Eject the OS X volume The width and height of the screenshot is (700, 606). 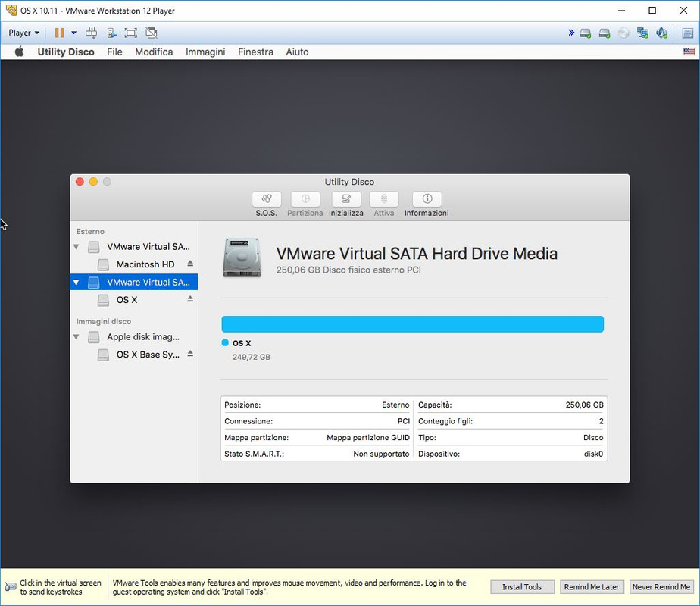[190, 299]
